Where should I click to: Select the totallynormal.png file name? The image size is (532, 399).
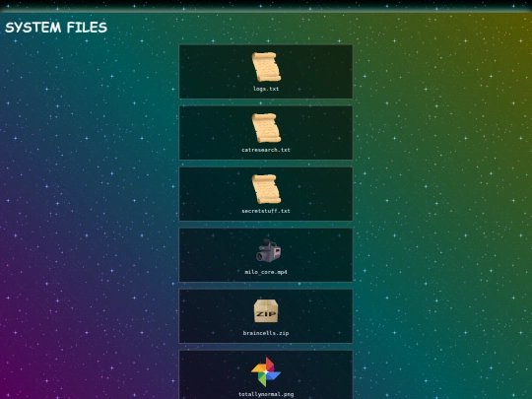(266, 394)
